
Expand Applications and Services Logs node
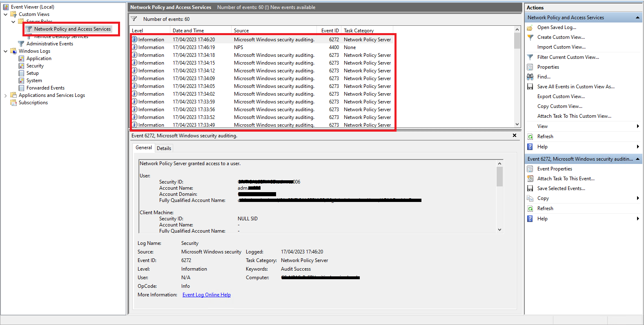[x=6, y=96]
